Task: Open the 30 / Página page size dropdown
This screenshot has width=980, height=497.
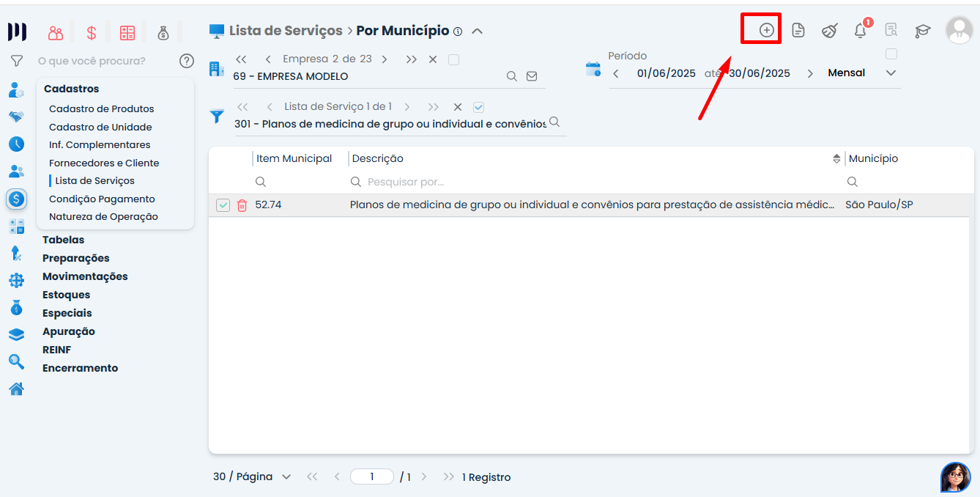Action: click(x=252, y=477)
